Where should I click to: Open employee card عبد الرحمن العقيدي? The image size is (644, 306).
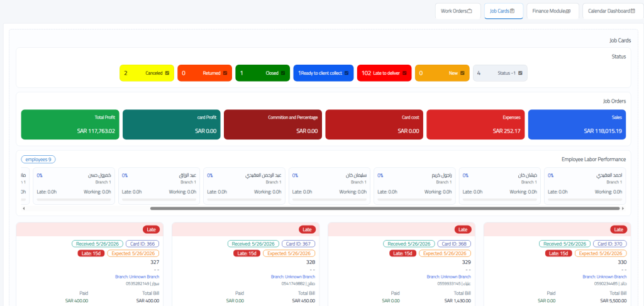click(245, 186)
